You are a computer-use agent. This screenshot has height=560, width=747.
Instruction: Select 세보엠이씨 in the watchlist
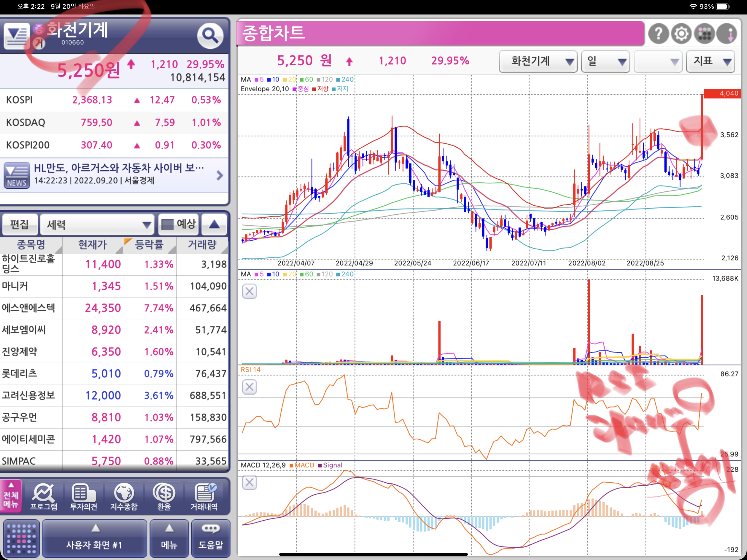pyautogui.click(x=114, y=330)
